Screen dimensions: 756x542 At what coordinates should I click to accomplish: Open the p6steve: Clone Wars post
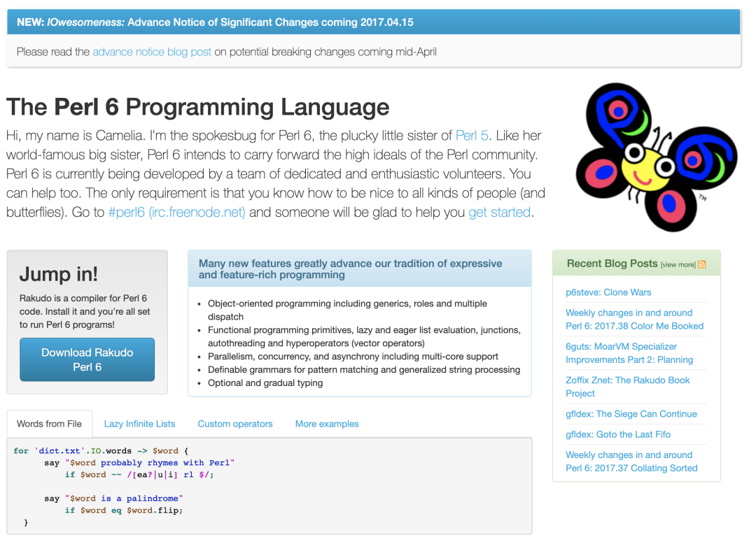[x=608, y=292]
